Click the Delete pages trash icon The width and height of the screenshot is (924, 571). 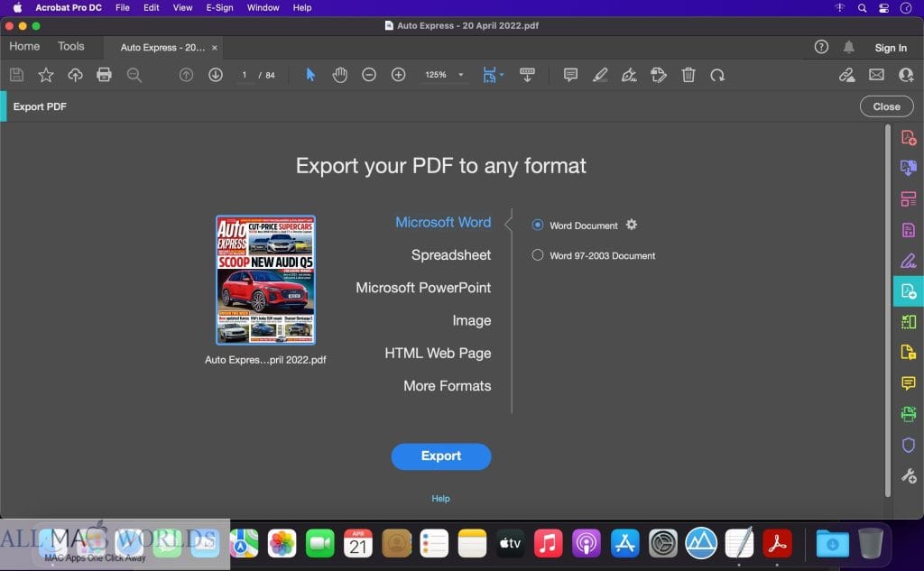(688, 75)
